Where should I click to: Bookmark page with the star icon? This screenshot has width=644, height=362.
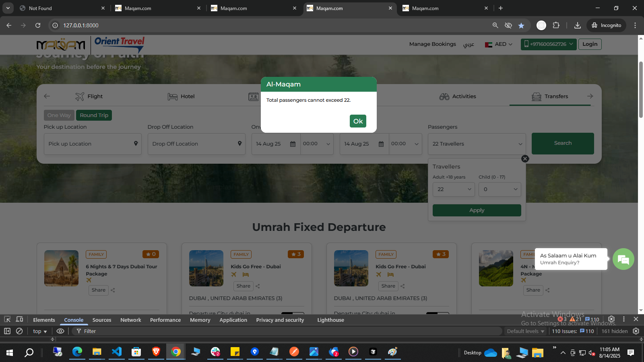coord(521,25)
